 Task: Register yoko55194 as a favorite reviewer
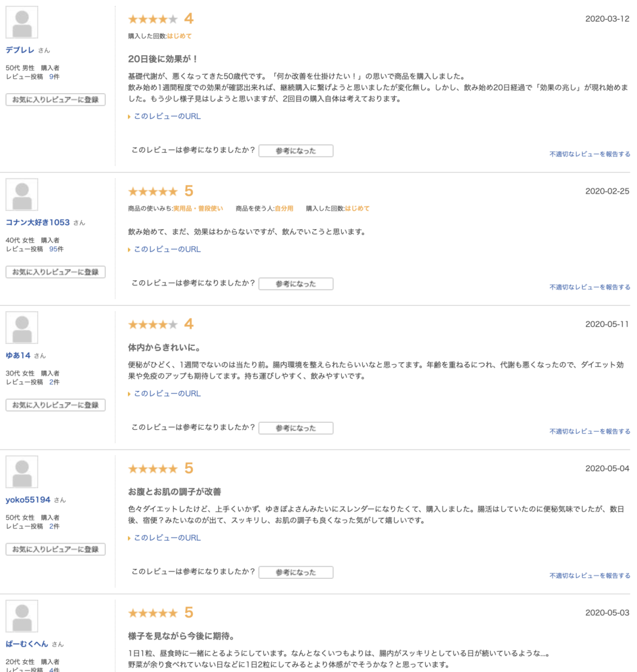[56, 549]
